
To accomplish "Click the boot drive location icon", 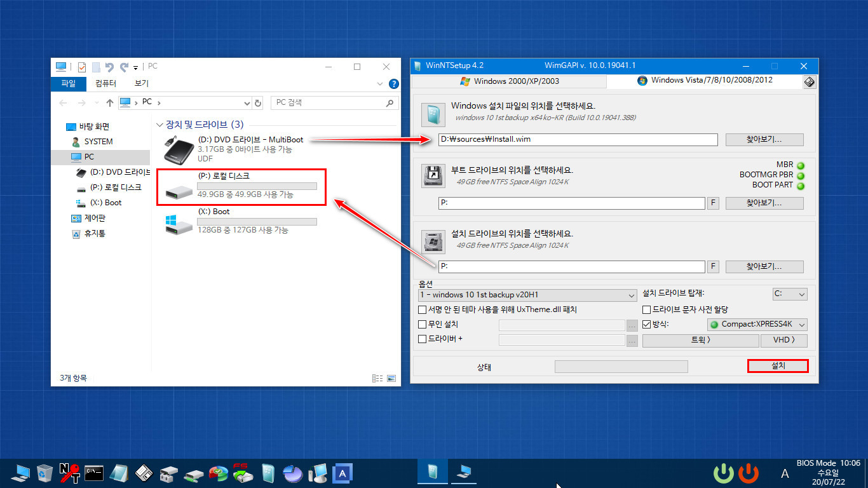I will point(433,176).
